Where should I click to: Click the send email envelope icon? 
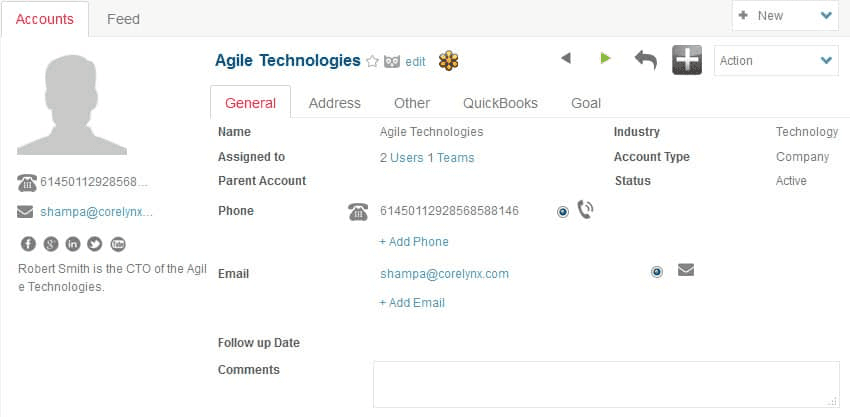686,270
